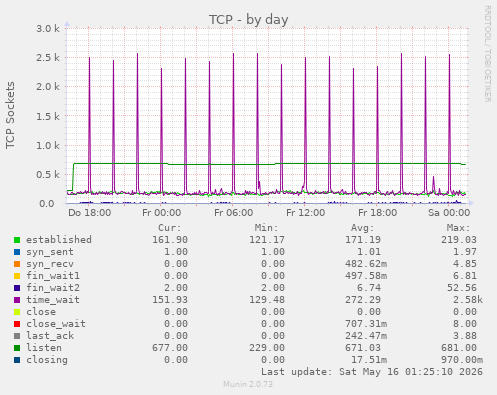Click listen current value 677.00
Viewport: 497px width, 395px height.
(170, 348)
